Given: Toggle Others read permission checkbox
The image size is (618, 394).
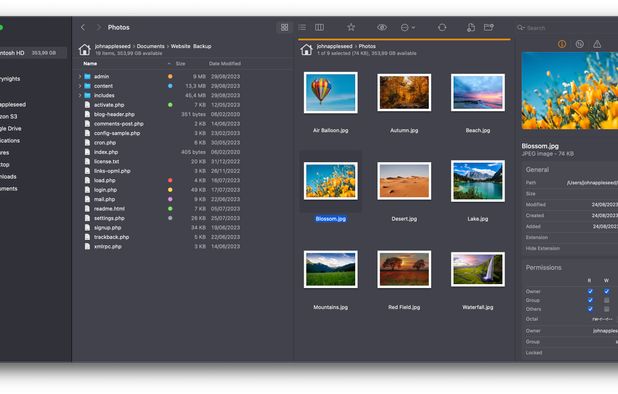Looking at the screenshot, I should 590,309.
